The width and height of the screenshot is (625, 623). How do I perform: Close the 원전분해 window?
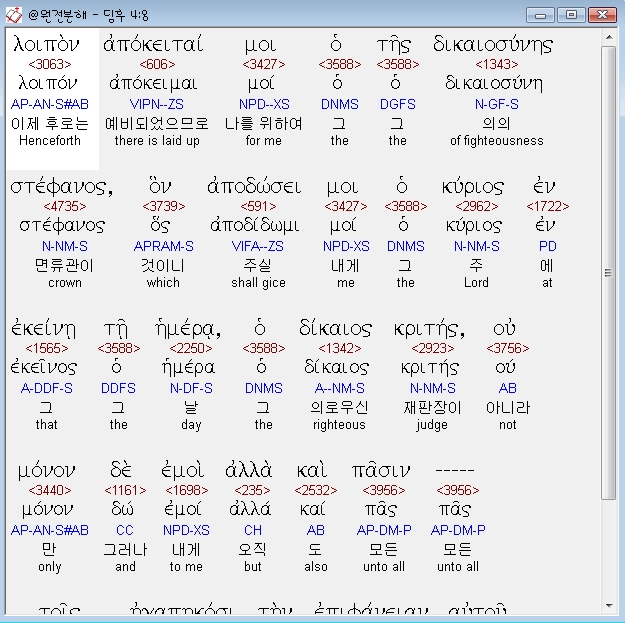tap(602, 15)
